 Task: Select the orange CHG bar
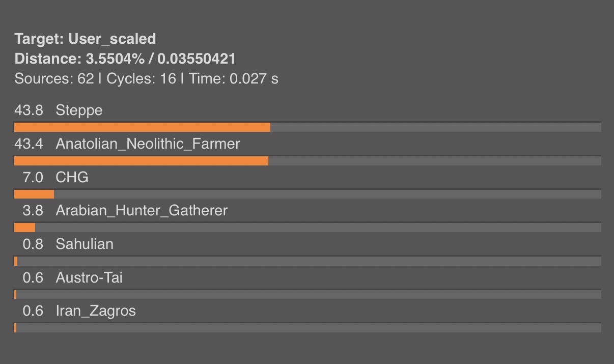point(34,194)
